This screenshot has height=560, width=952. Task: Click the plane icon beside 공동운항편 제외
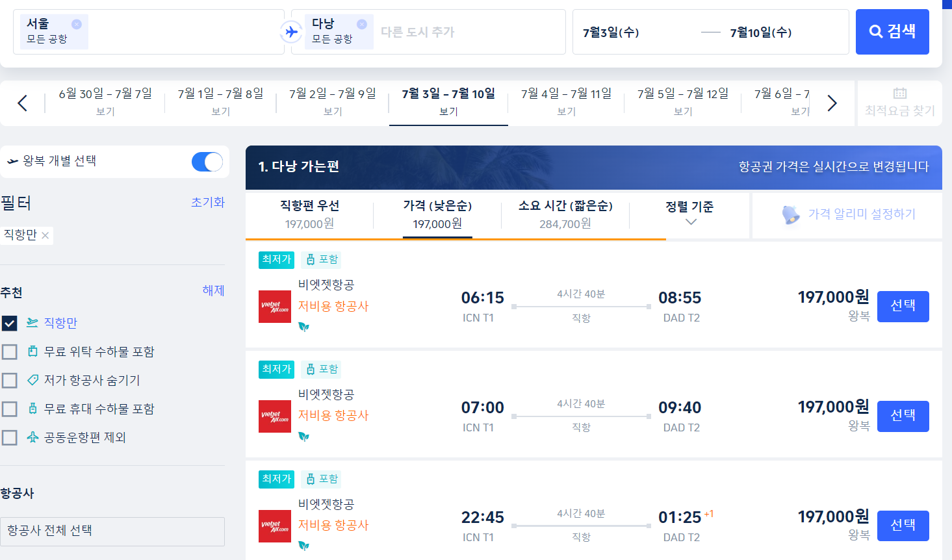click(32, 437)
